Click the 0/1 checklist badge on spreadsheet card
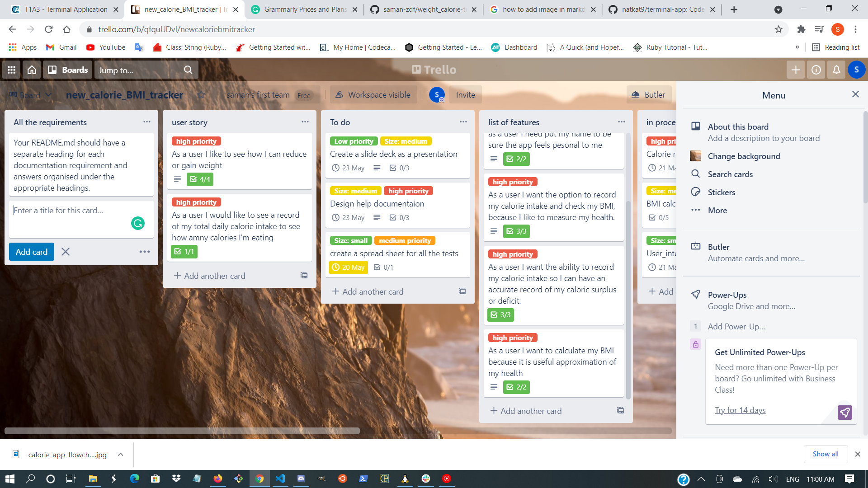The width and height of the screenshot is (868, 488). pos(383,267)
